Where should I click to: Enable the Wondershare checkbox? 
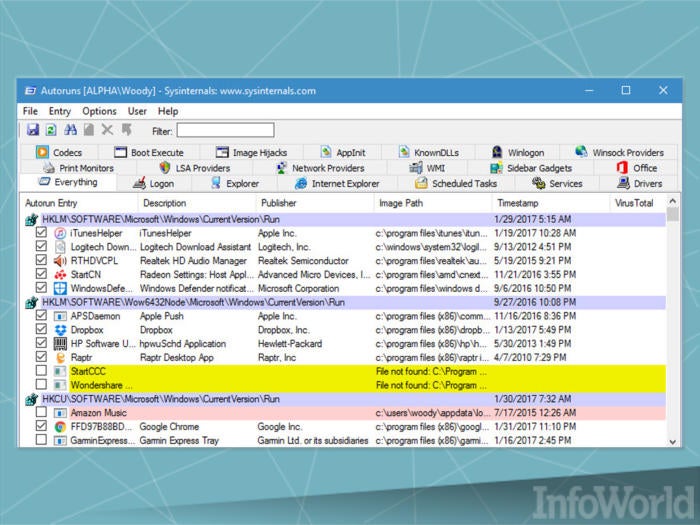click(41, 385)
